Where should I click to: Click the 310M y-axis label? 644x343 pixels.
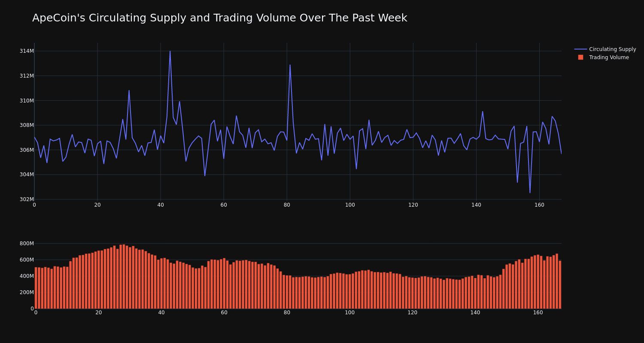pos(27,101)
